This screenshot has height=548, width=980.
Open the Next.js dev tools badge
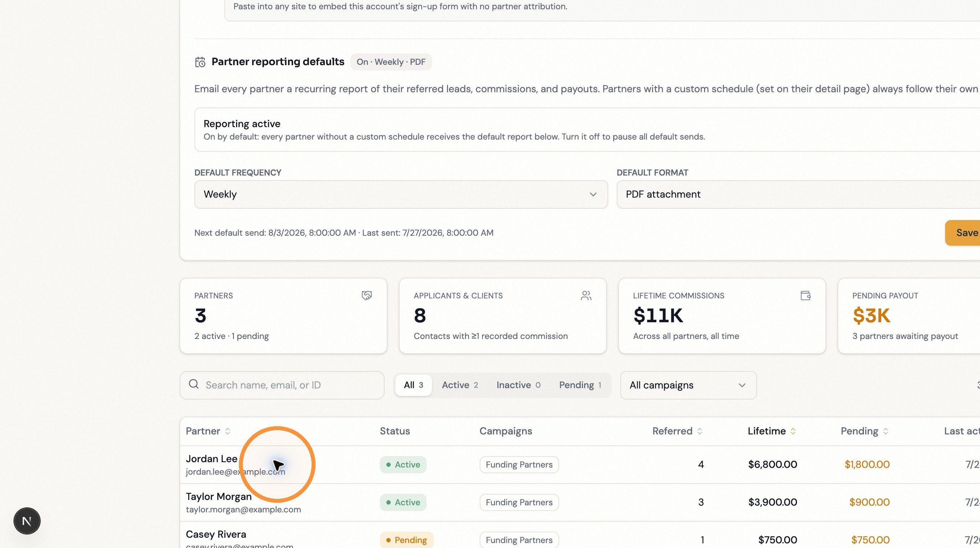click(27, 521)
